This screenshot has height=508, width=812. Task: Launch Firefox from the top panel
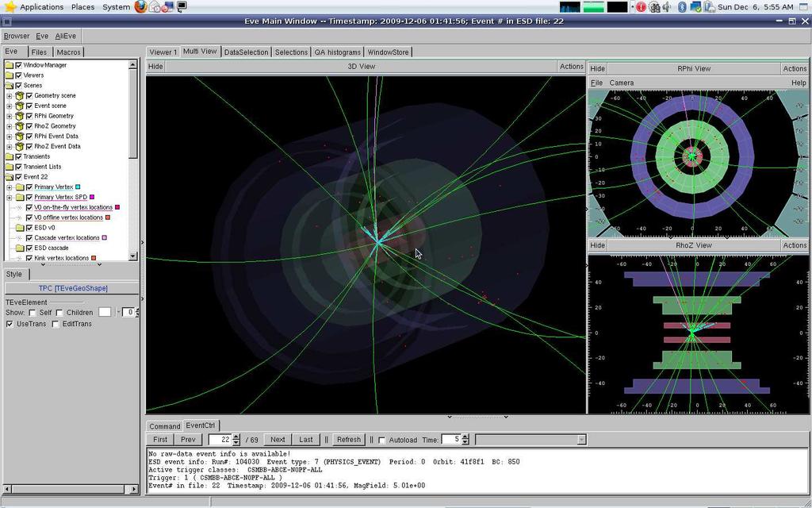coord(140,6)
